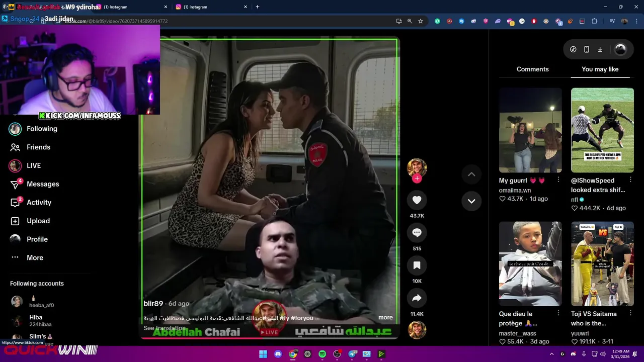
Task: Open the Chrome media controls icon
Action: click(612, 21)
